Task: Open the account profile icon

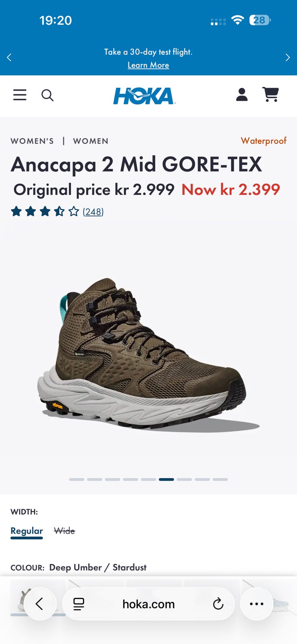Action: pyautogui.click(x=241, y=95)
